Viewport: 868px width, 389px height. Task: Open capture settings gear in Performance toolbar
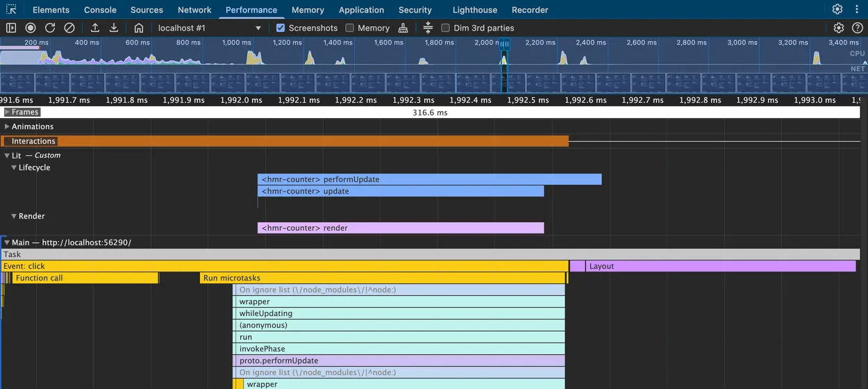[839, 28]
